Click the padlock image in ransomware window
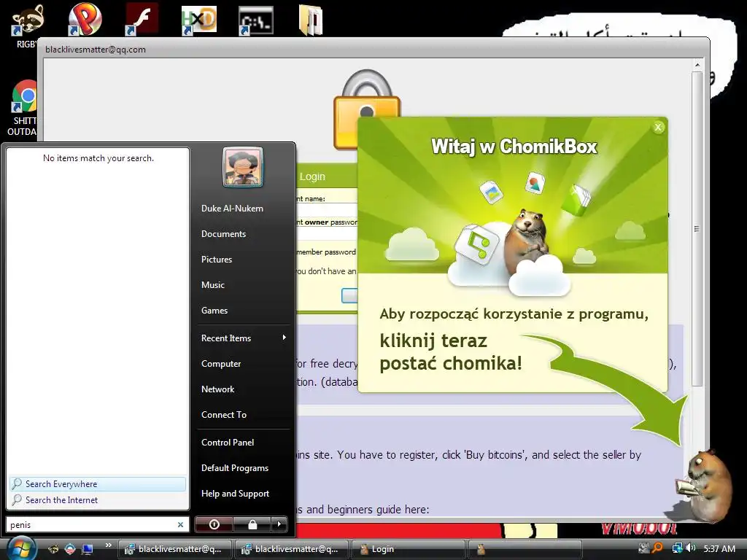747x560 pixels. (366, 109)
